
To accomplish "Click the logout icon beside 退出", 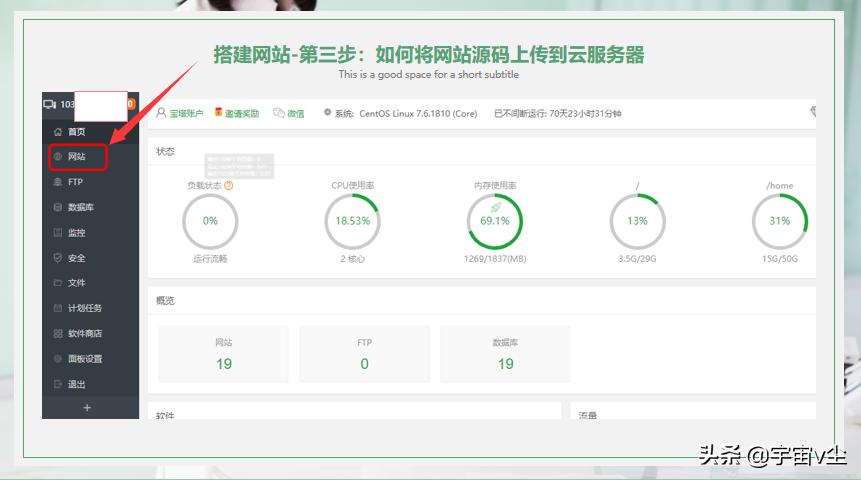I will tap(58, 384).
